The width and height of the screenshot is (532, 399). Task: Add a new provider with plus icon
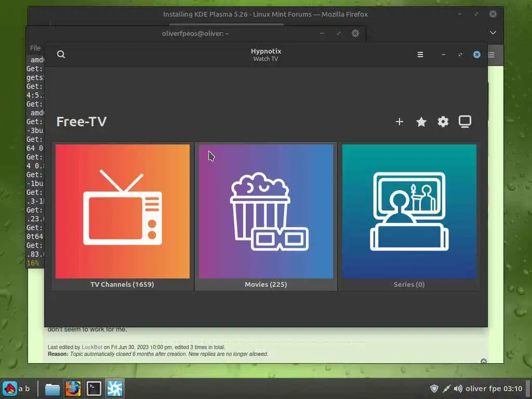(400, 122)
